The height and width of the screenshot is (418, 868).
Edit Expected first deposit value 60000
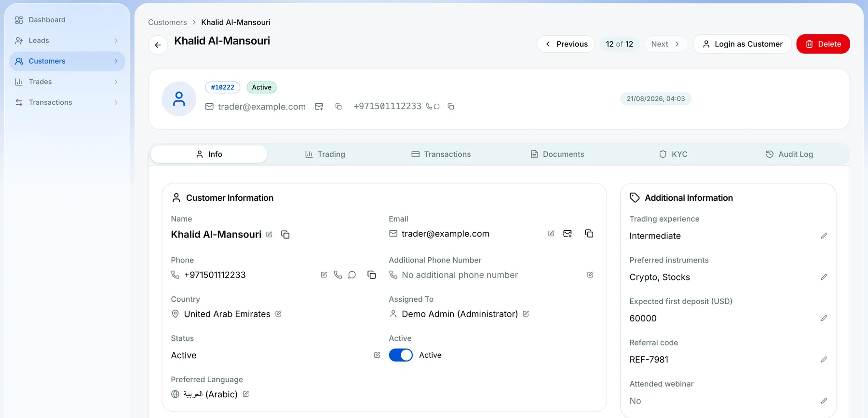pyautogui.click(x=824, y=318)
